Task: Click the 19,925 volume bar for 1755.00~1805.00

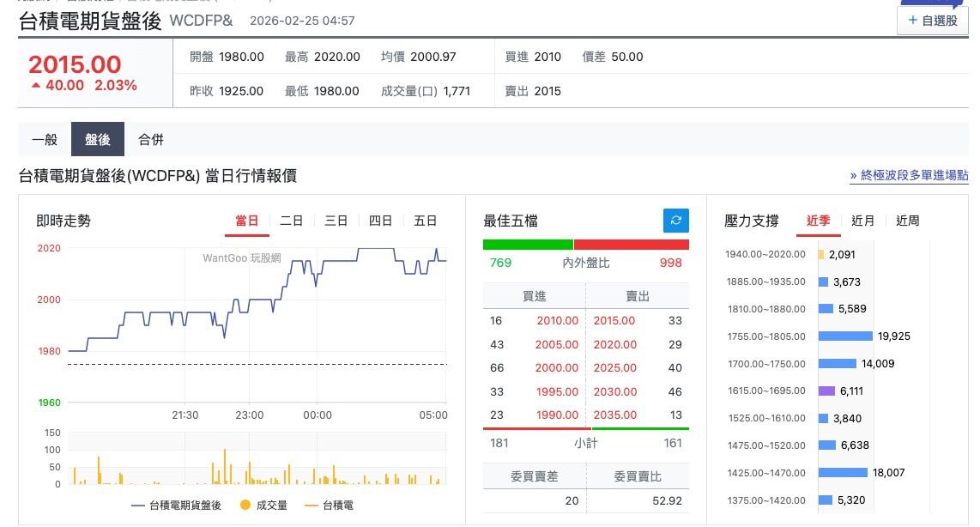Action: click(845, 336)
